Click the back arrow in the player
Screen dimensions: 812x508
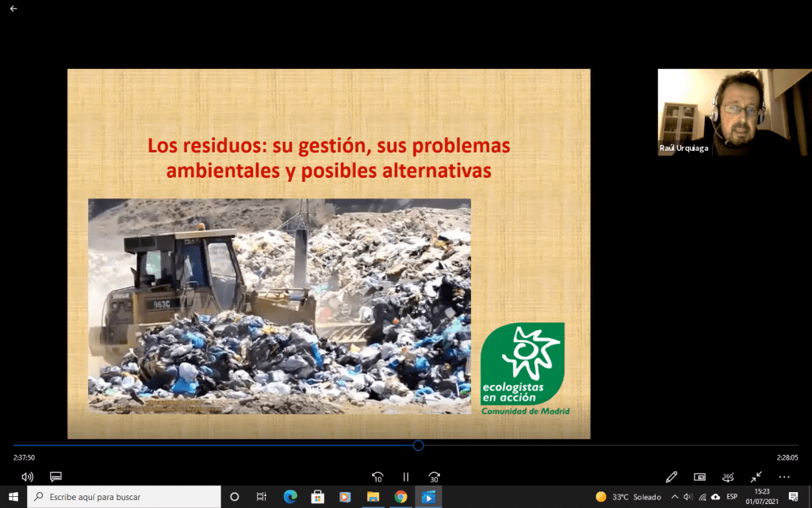[x=13, y=9]
